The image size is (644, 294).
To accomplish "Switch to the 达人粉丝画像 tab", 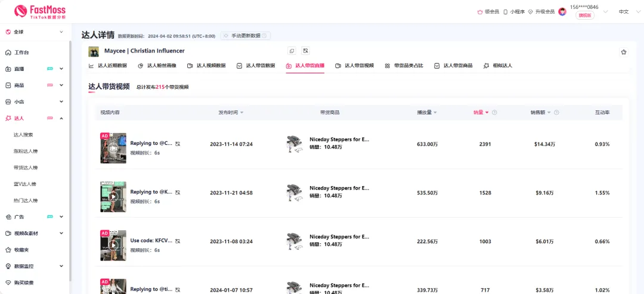I will coord(157,66).
